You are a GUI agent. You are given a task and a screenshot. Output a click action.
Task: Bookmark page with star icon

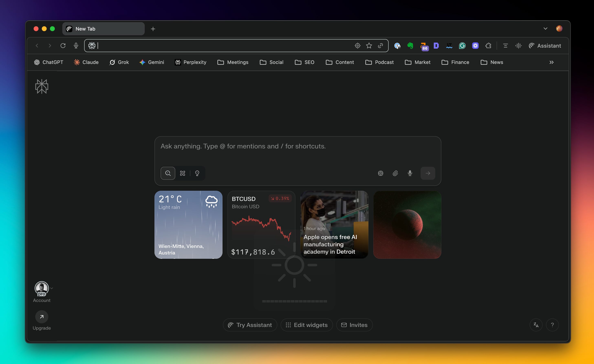369,46
